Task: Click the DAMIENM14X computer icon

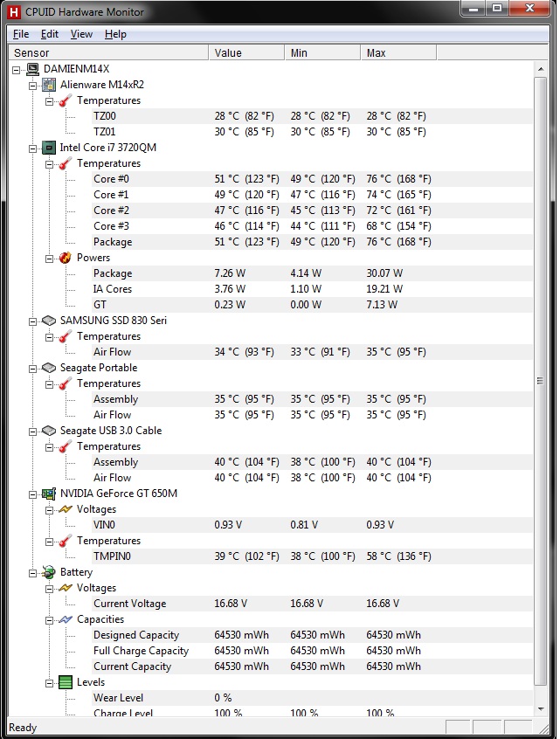Action: pyautogui.click(x=33, y=69)
